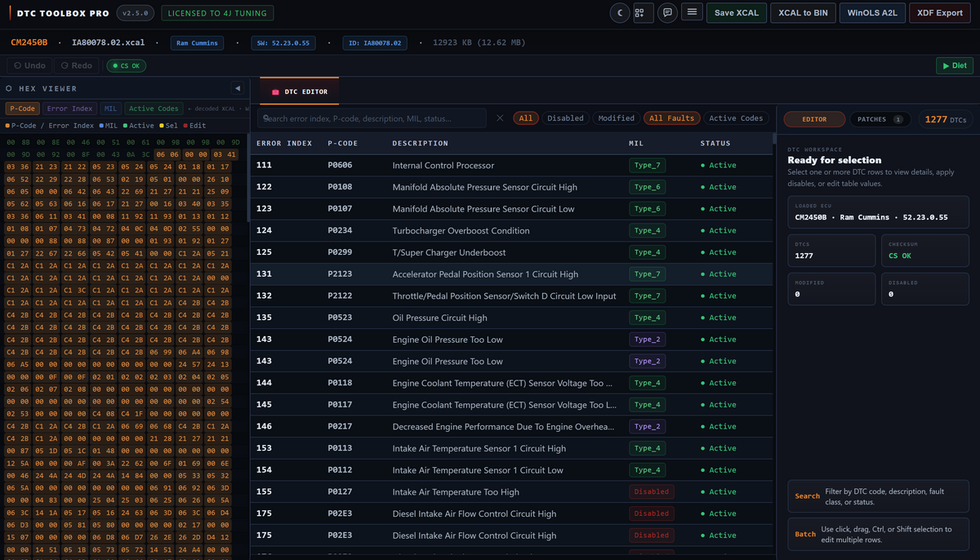This screenshot has width=980, height=560.
Task: Export WinOLS A2L
Action: [x=872, y=12]
